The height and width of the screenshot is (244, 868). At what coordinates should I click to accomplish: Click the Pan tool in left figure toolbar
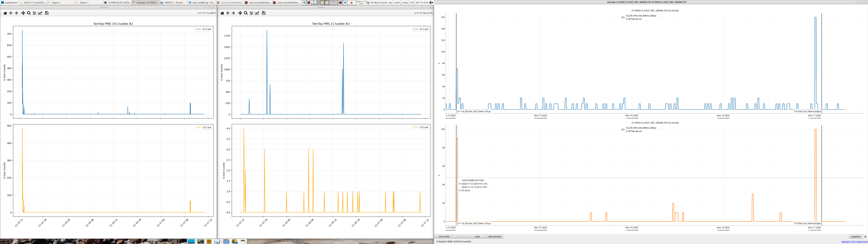click(x=23, y=13)
